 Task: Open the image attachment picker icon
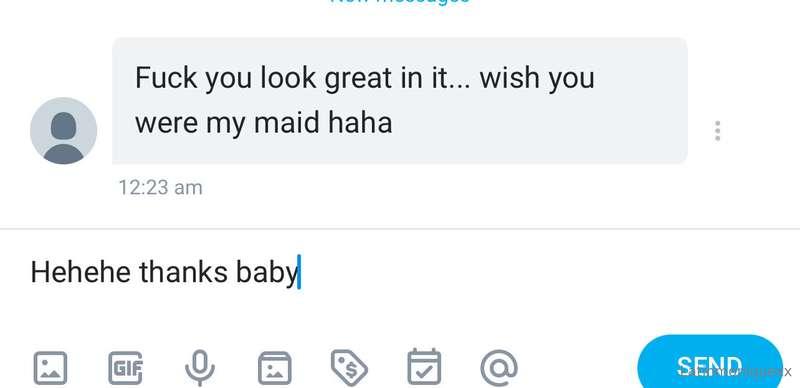50,368
